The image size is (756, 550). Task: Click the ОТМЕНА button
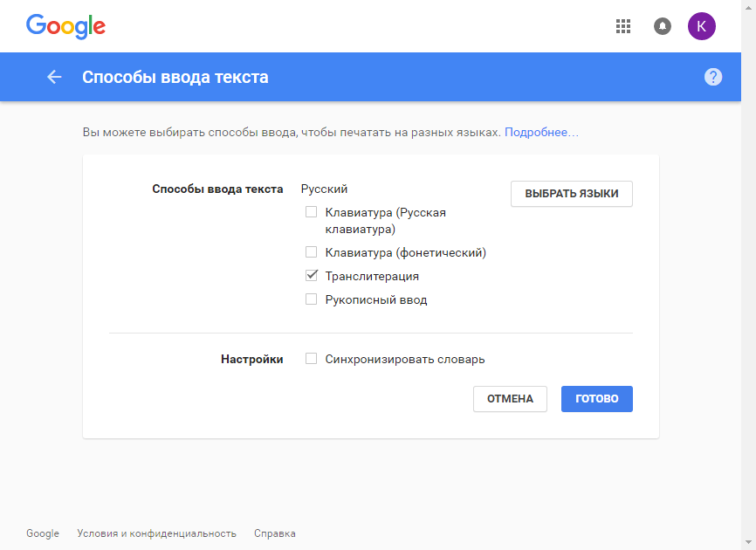point(510,399)
